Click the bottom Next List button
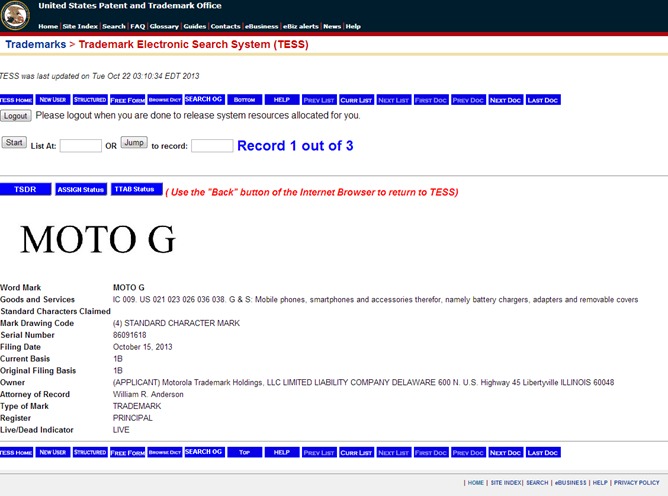 (394, 452)
